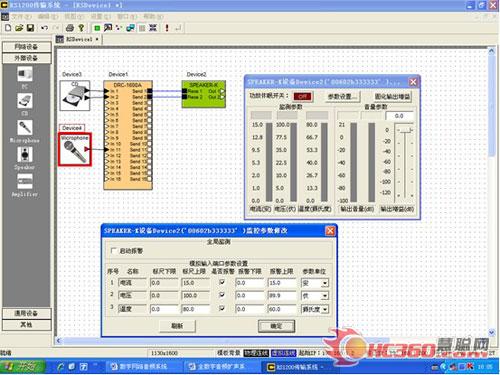Click the 刷新 button

coord(177,326)
